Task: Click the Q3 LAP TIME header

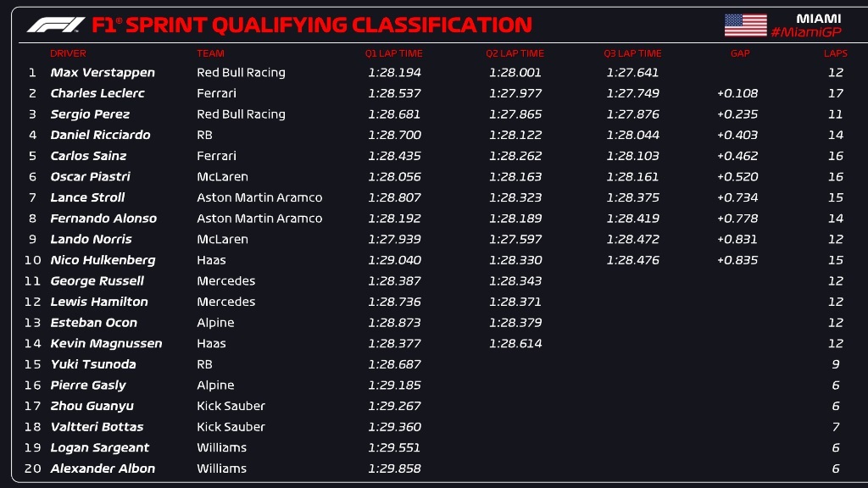Action: (x=632, y=53)
